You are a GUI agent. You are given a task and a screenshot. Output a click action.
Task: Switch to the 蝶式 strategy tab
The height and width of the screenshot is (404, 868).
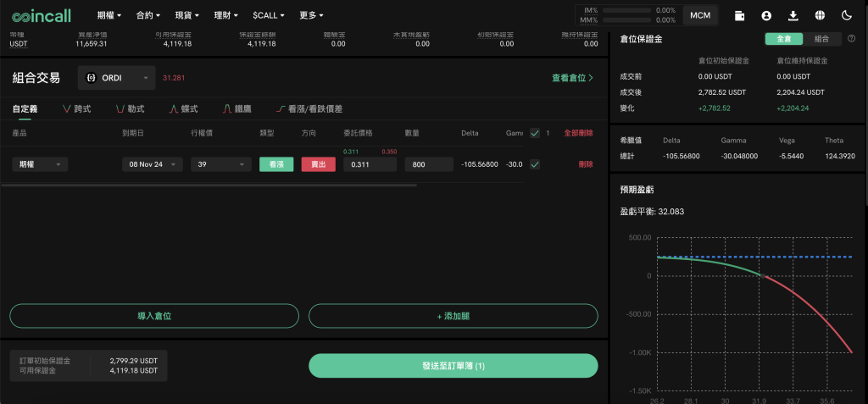click(x=183, y=109)
